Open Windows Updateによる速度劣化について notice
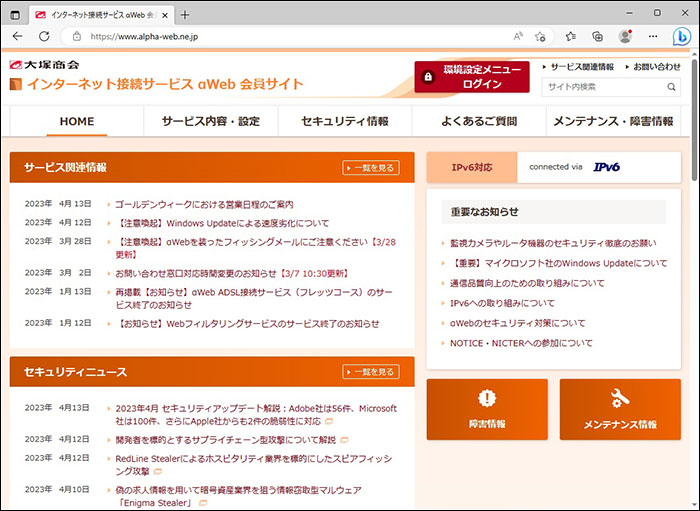The width and height of the screenshot is (700, 511). tap(222, 223)
